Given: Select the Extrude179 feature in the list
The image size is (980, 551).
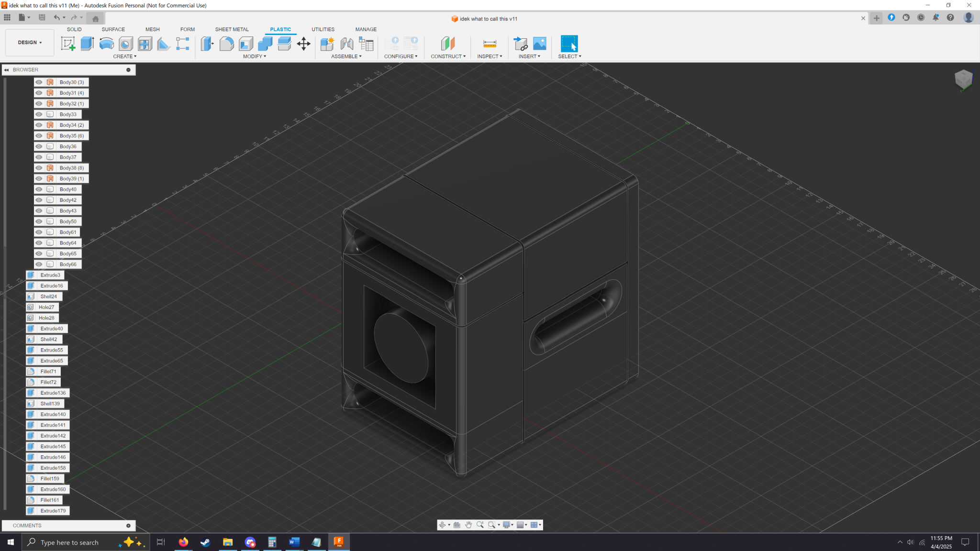Looking at the screenshot, I should click(x=48, y=511).
